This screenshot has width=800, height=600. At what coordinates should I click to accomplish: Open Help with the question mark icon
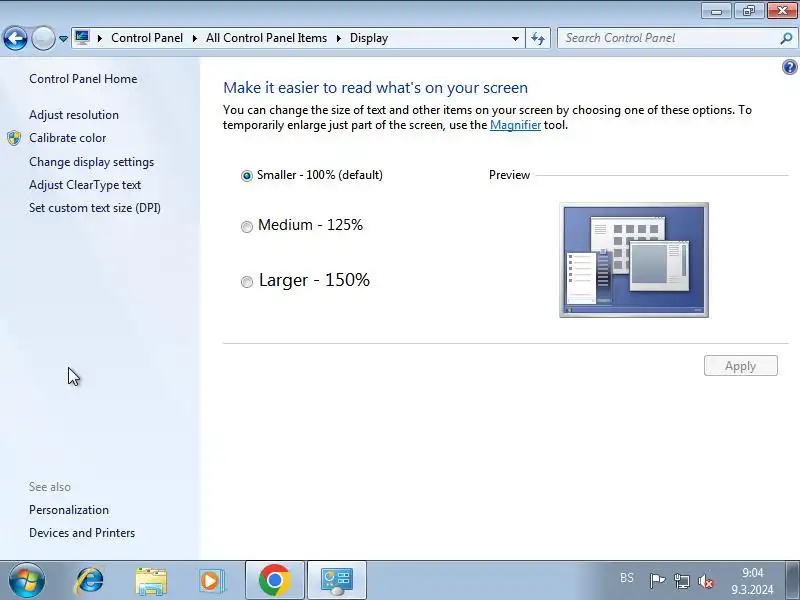(789, 67)
